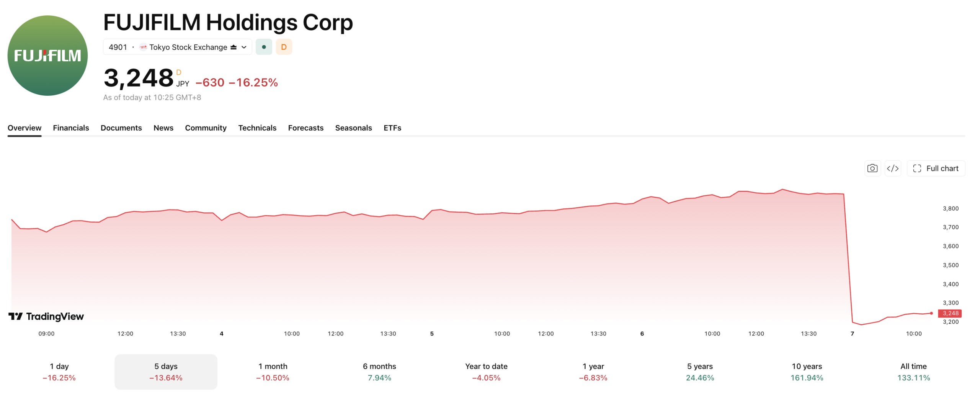Open the Forecasts tab
Screen dimensions: 980x398
[305, 128]
